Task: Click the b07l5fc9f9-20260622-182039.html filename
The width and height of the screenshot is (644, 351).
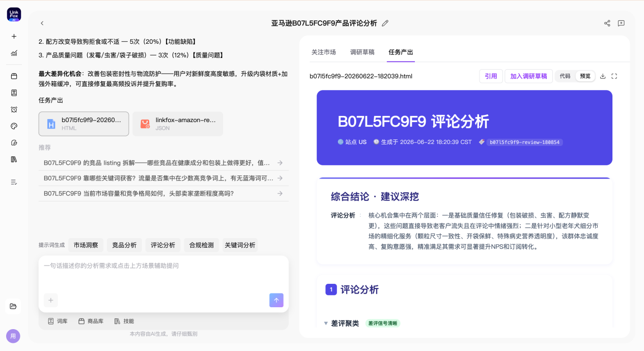Action: [361, 76]
